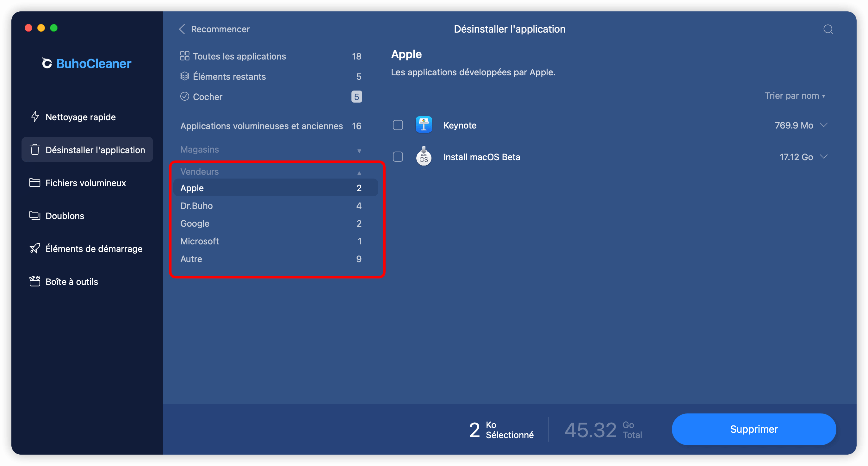Click the Boîte à outils toolbox icon
Screen dimensions: 868x466
(x=35, y=281)
